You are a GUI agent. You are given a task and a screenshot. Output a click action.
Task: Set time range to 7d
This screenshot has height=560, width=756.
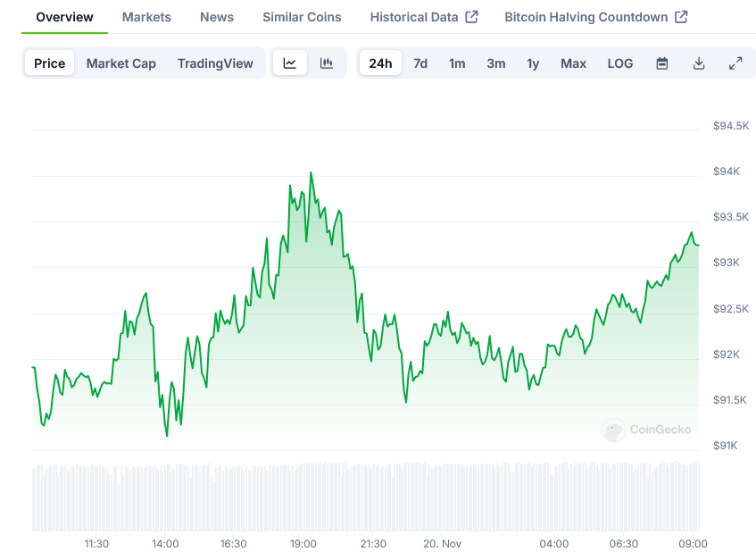pos(420,63)
